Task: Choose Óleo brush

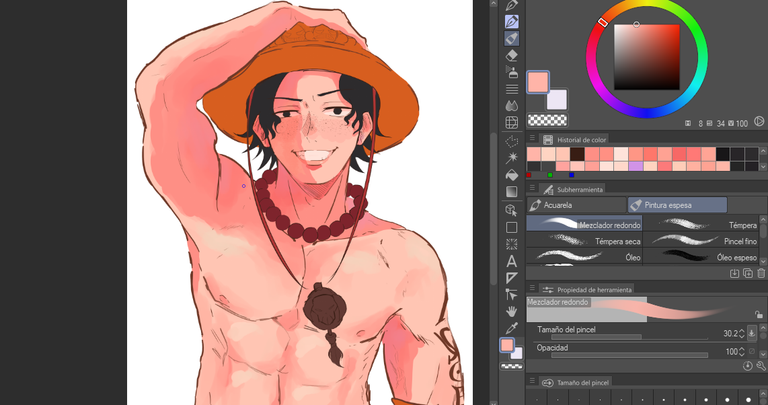Action: pos(584,256)
